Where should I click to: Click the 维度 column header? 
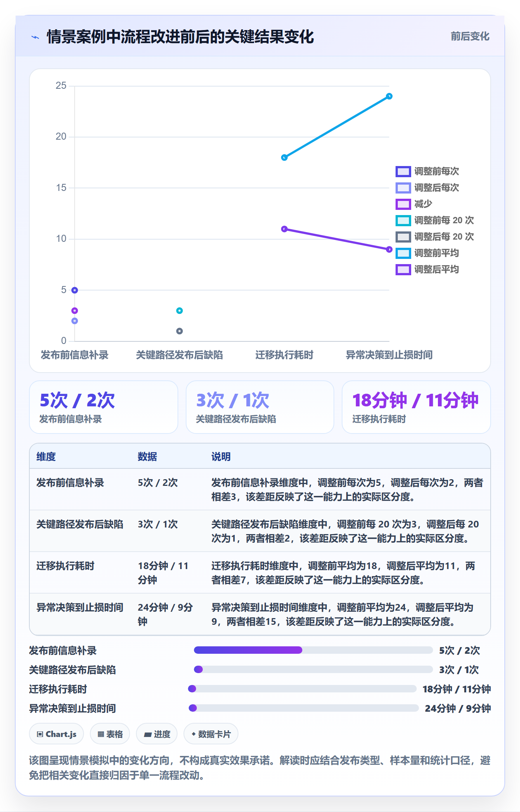pyautogui.click(x=46, y=457)
